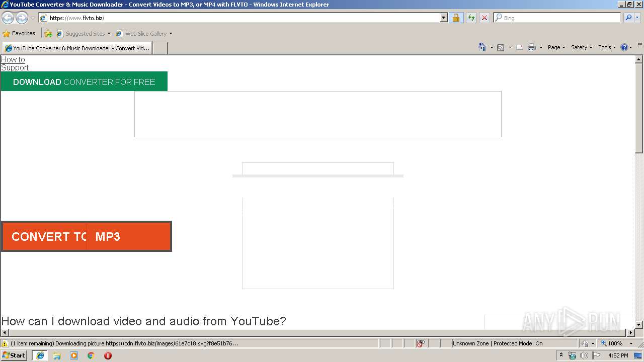This screenshot has height=362, width=644.
Task: Open the Safety menu
Action: [582, 47]
